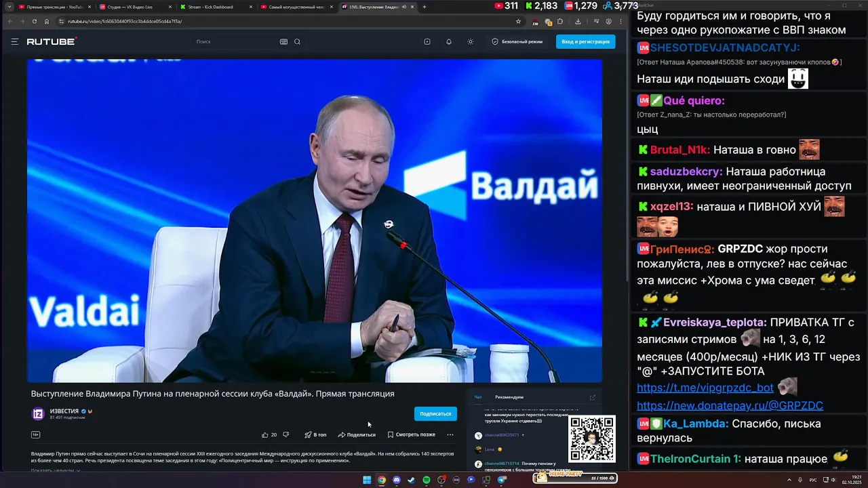
Task: Open the three-dot more options menu
Action: 450,434
